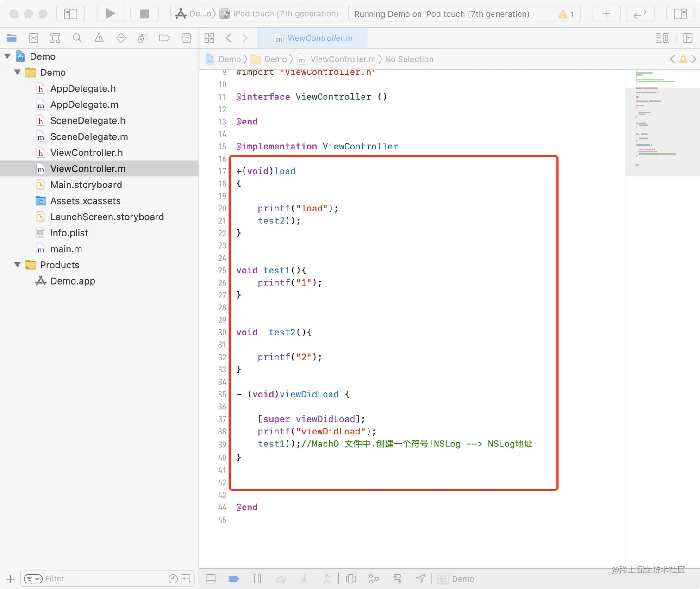Pause program execution

click(257, 579)
